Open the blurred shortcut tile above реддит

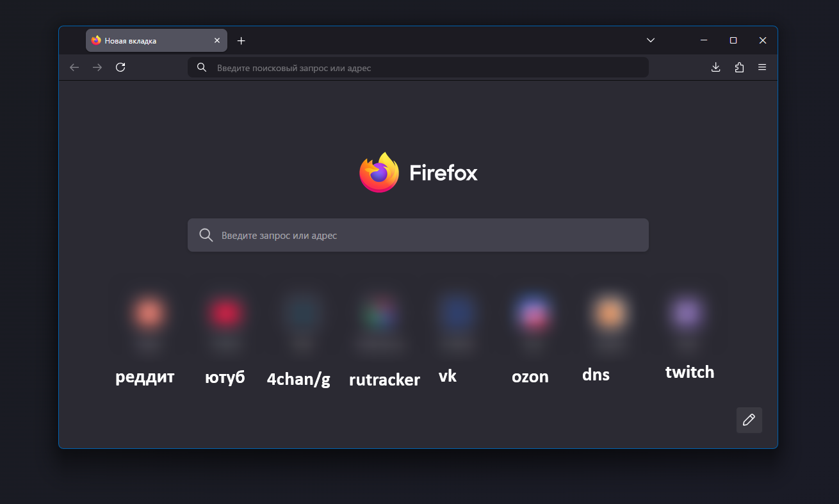coord(149,314)
